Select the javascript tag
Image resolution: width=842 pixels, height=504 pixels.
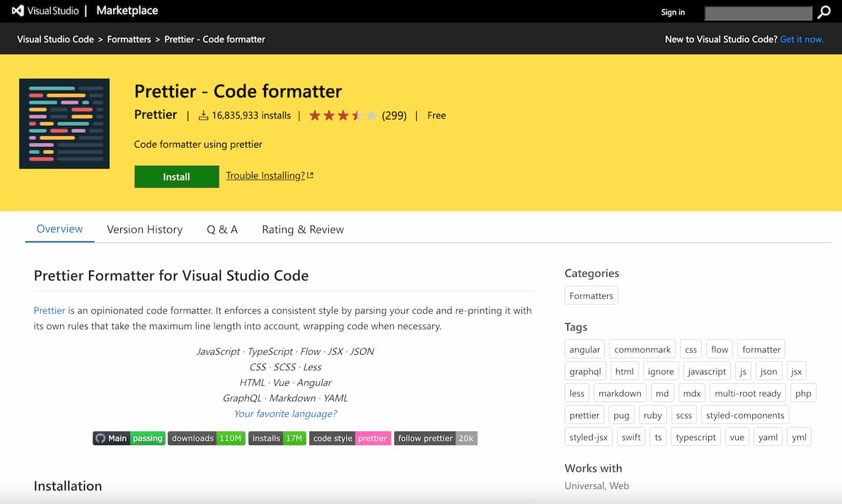pyautogui.click(x=707, y=371)
